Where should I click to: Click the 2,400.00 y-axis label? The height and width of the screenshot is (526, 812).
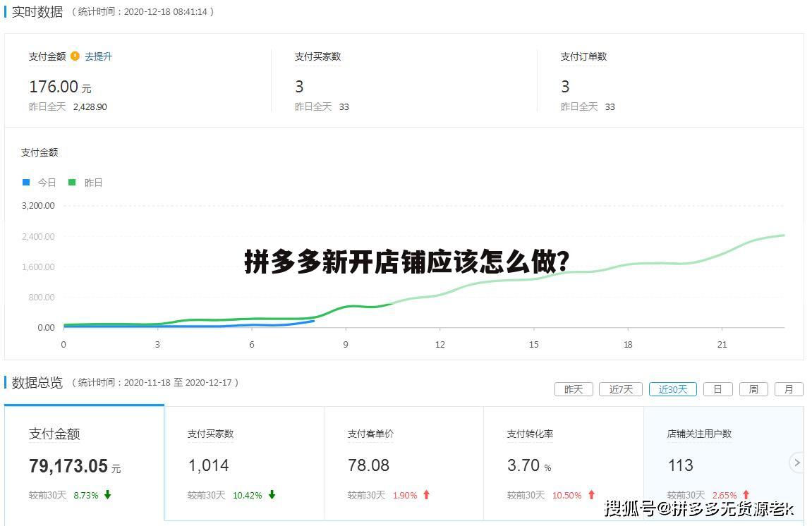38,237
